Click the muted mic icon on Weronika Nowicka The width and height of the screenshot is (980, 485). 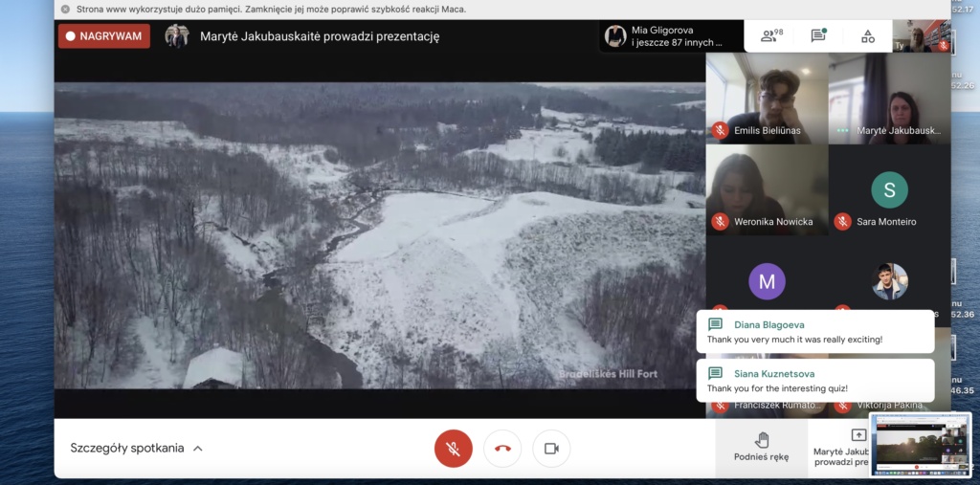click(x=720, y=222)
